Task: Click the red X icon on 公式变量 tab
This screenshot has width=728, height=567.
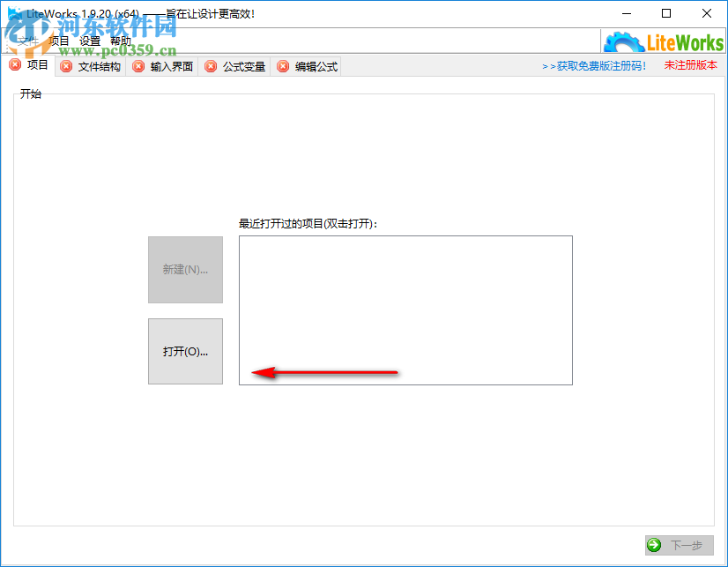Action: tap(211, 65)
